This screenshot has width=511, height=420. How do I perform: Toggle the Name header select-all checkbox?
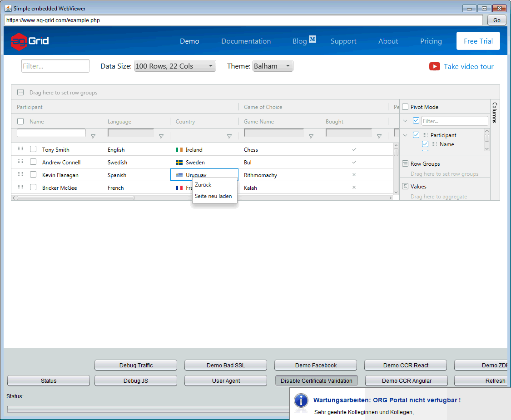20,121
